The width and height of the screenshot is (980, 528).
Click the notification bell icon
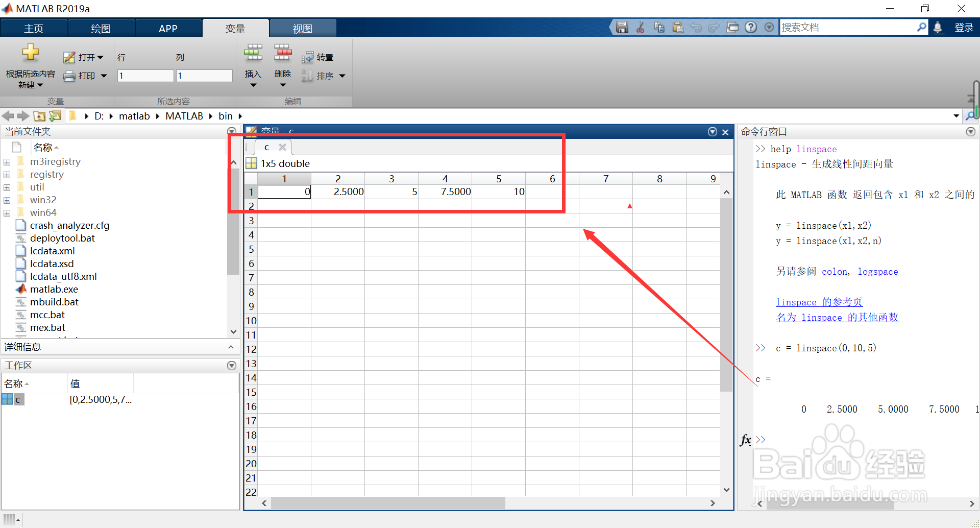click(x=938, y=28)
